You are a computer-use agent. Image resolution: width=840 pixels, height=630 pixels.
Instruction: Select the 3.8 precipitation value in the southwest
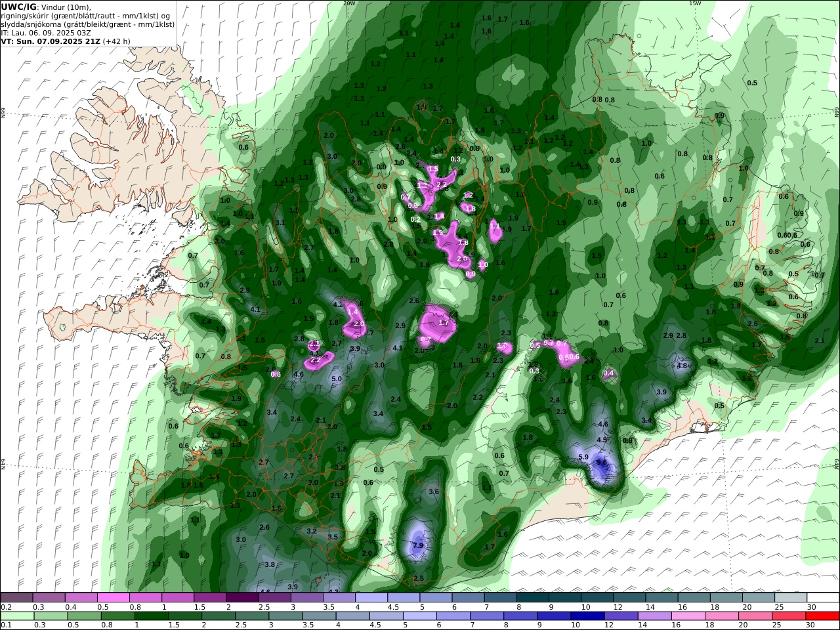click(x=270, y=564)
